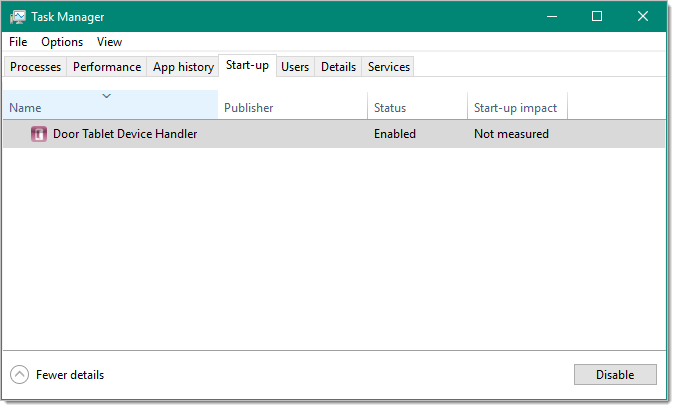Switch to the Performance tab
Screen dimensions: 676x409
pyautogui.click(x=107, y=67)
